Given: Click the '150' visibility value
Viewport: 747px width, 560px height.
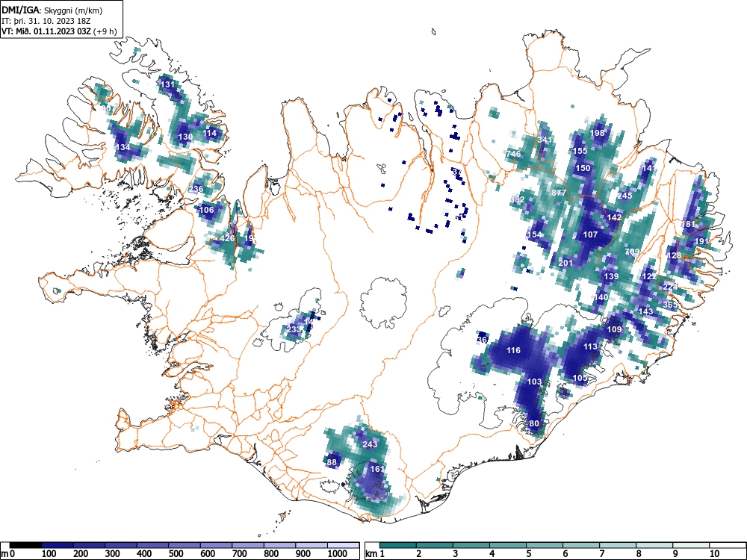Looking at the screenshot, I should (x=583, y=167).
